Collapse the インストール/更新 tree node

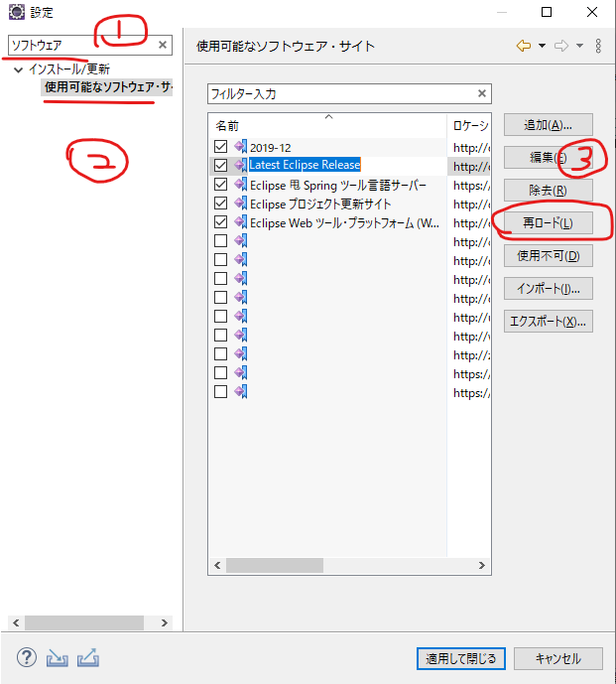tap(19, 69)
